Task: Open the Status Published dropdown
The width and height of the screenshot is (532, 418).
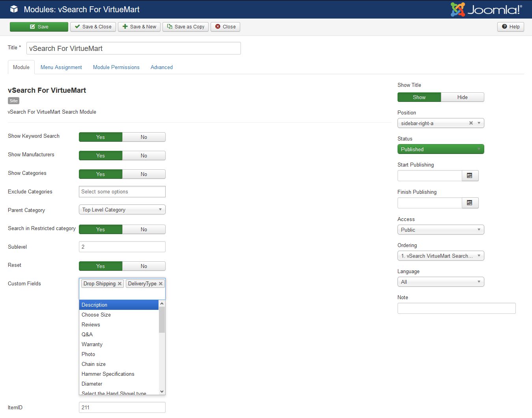Action: pyautogui.click(x=441, y=149)
